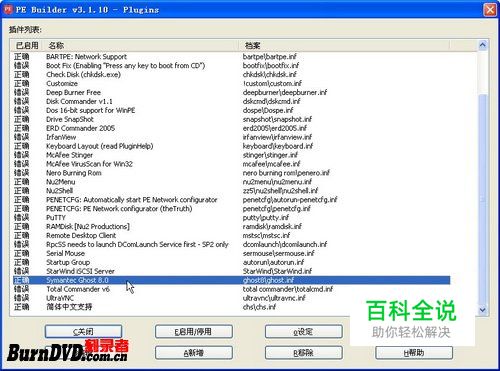Click 错误 status of PuTTY row
The image size is (500, 371).
[22, 218]
